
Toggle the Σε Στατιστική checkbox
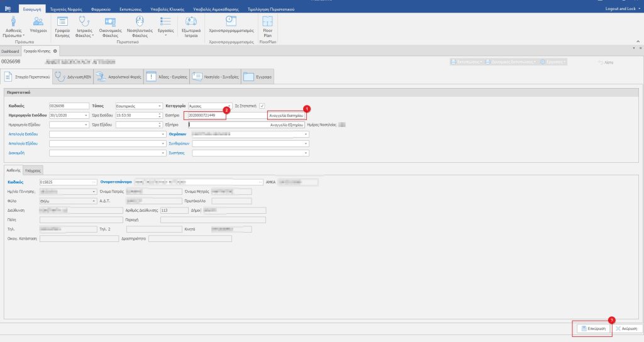[x=263, y=106]
